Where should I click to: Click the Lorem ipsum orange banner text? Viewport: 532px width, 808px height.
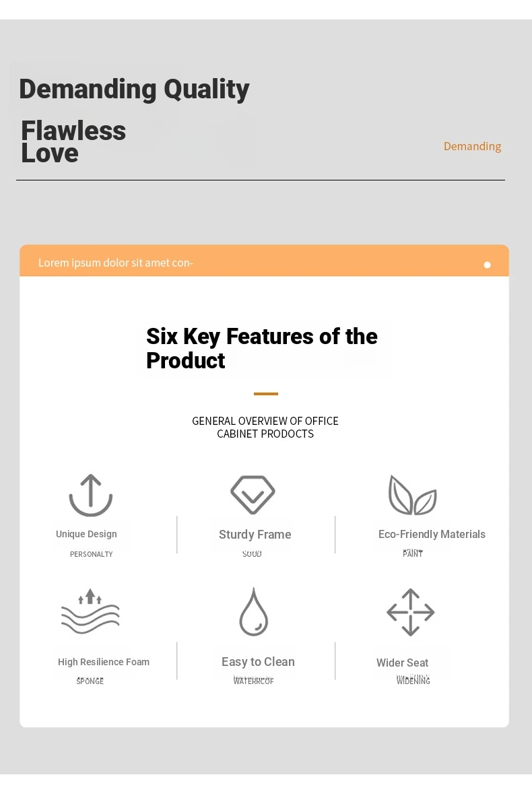pos(116,263)
